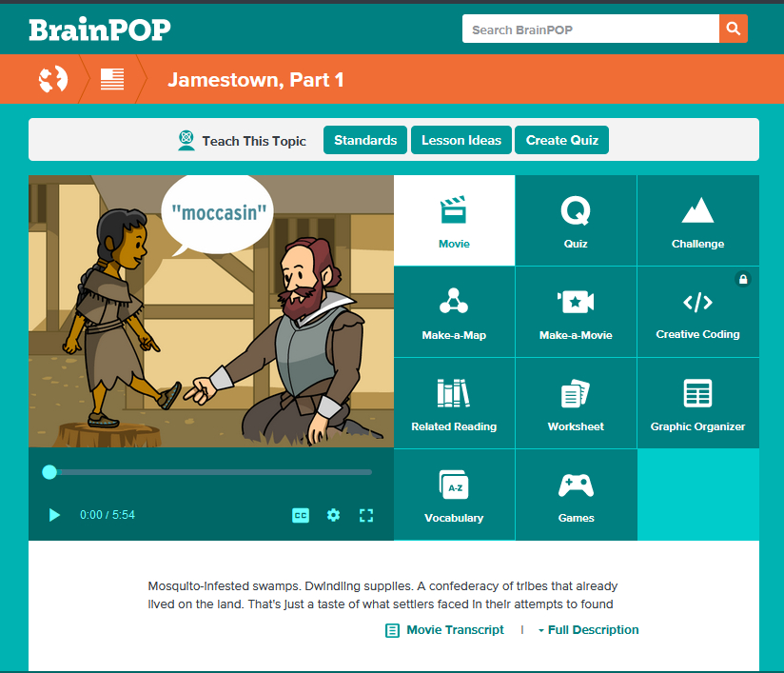Image resolution: width=784 pixels, height=673 pixels.
Task: Click the lock icon on Creative Coding
Action: click(x=743, y=279)
